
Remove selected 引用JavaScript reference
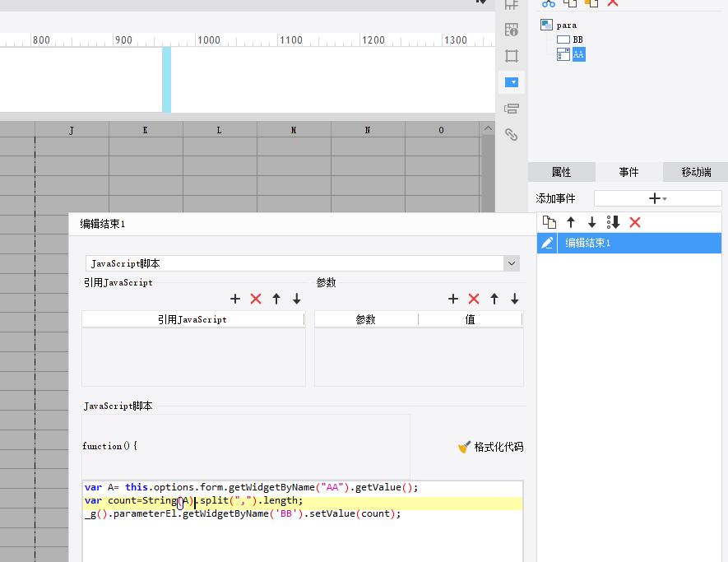point(256,299)
